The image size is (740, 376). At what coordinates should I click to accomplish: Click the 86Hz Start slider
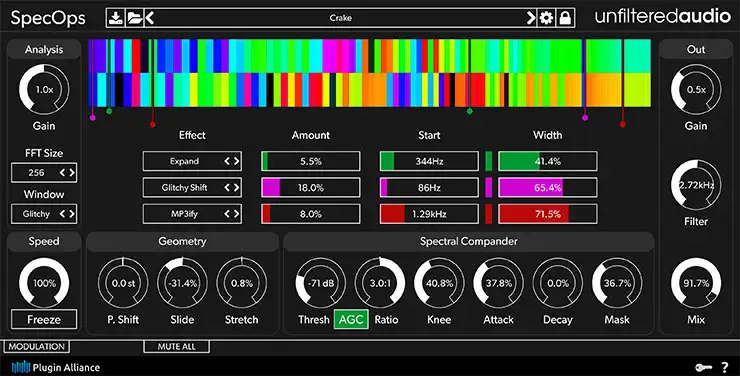(429, 188)
